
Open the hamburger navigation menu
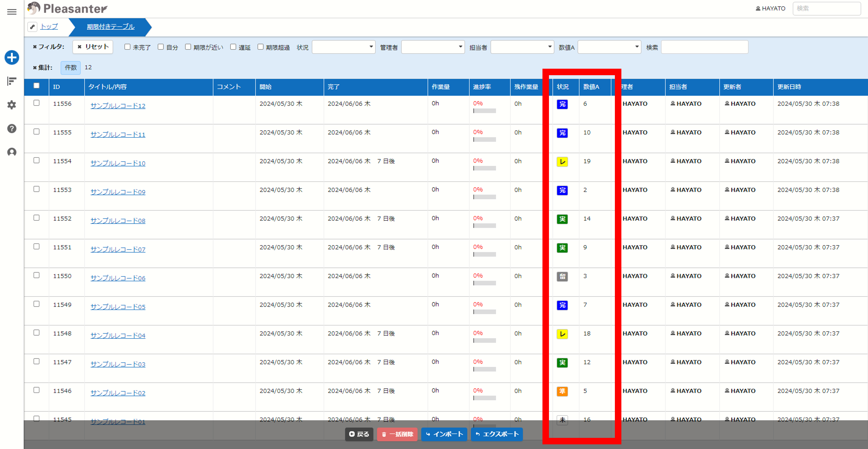click(12, 12)
